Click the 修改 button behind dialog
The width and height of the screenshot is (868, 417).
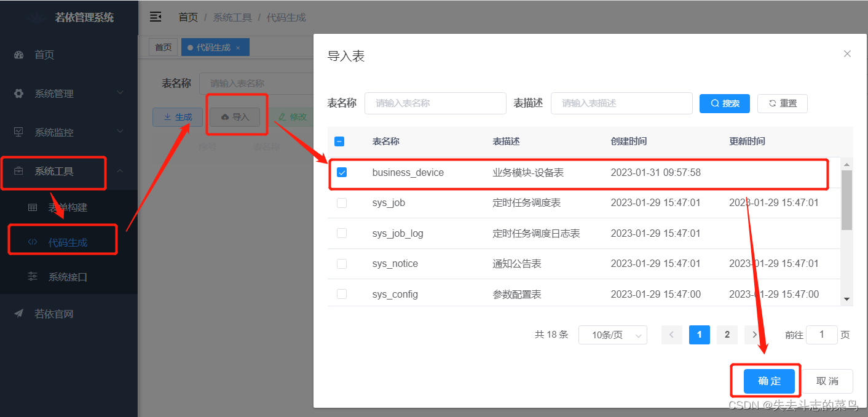293,117
